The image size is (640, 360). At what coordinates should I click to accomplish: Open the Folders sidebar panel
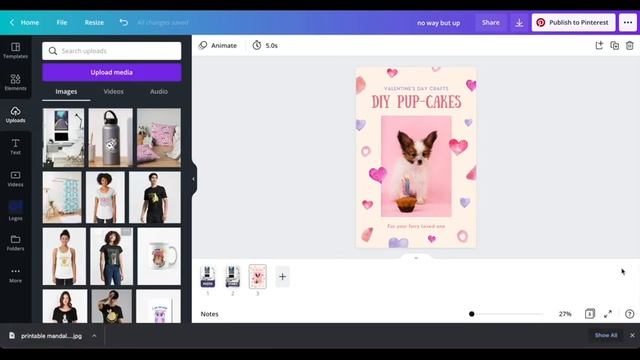point(16,243)
